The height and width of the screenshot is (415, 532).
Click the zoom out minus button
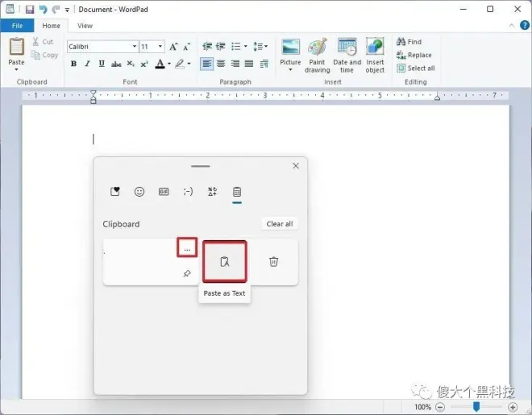click(440, 406)
